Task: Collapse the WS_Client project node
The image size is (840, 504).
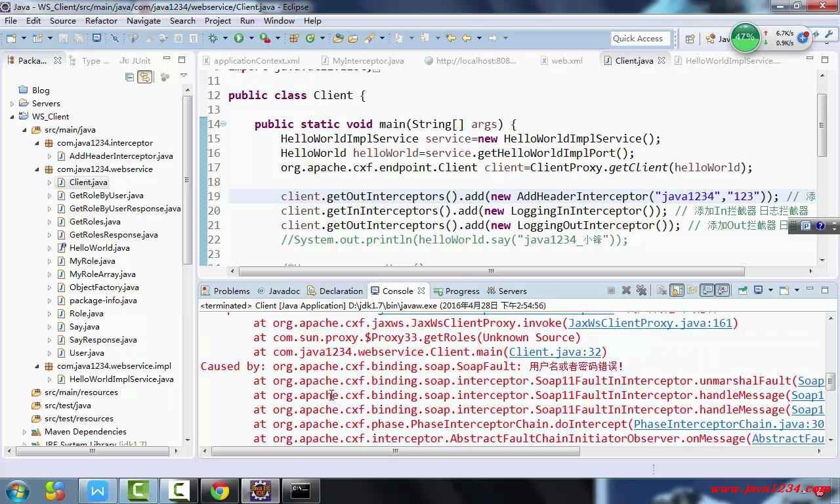Action: coord(12,117)
